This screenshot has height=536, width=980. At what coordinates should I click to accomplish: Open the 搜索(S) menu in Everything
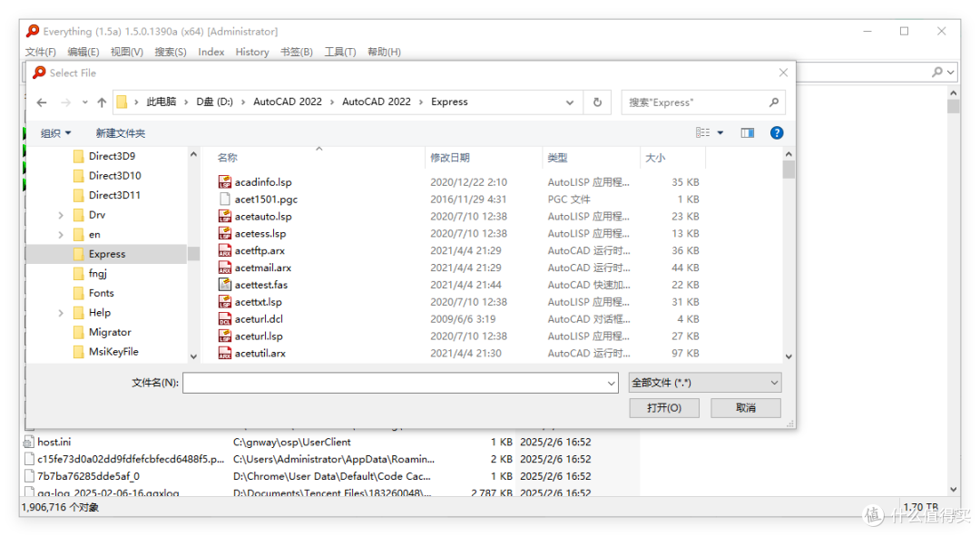171,52
